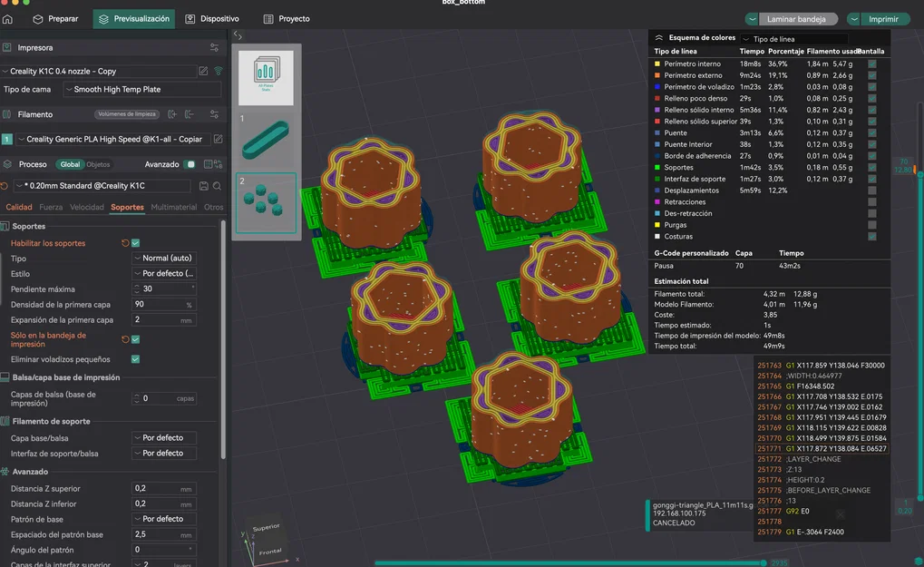Expand the Tipo de línea color scheme dropdown

pyautogui.click(x=793, y=39)
